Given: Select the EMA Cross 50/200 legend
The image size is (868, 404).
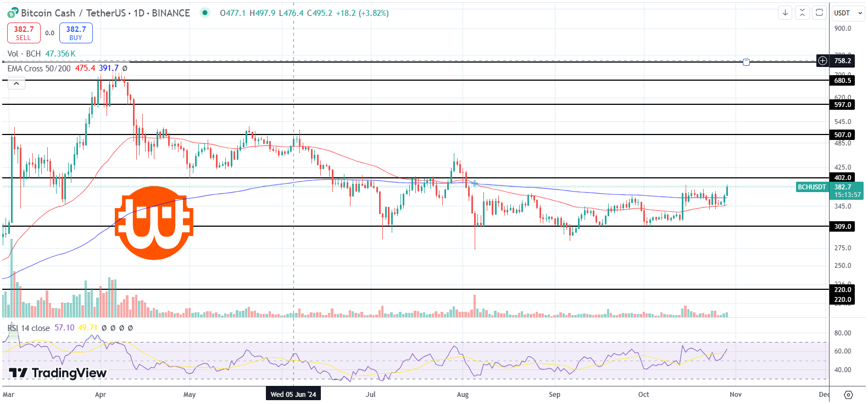Looking at the screenshot, I should click(x=39, y=69).
